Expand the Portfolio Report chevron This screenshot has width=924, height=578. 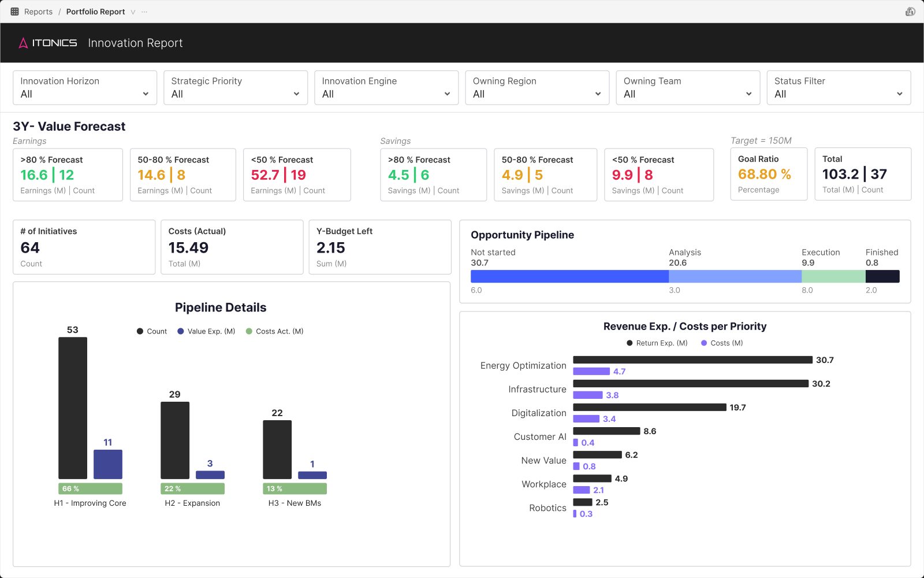coord(133,12)
